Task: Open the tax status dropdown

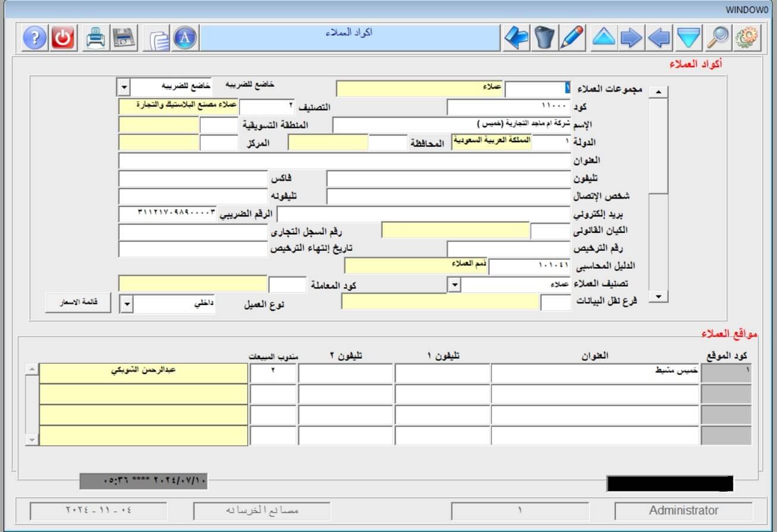Action: tap(123, 87)
